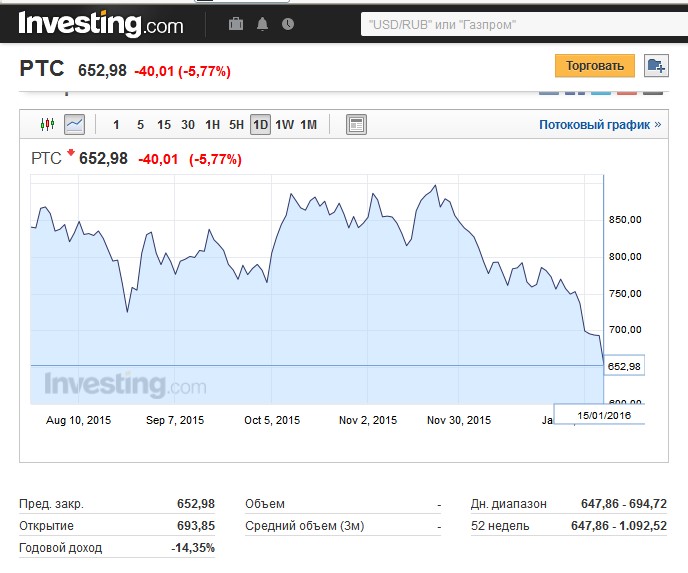Open the alerts bell icon

(263, 23)
